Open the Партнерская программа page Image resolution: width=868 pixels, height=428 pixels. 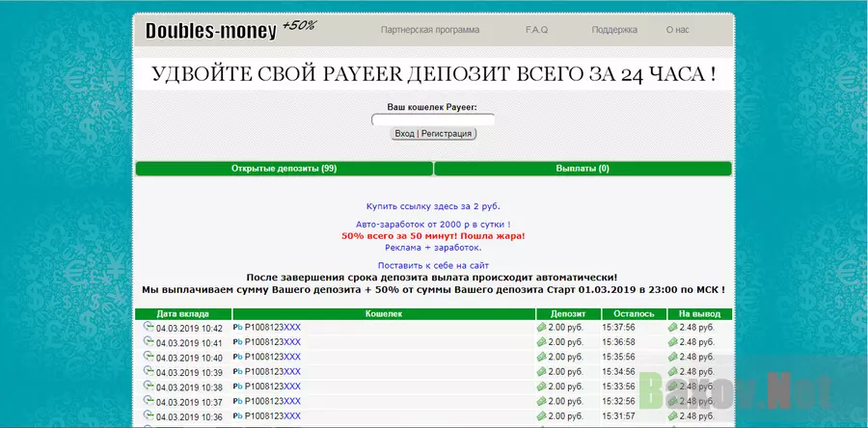coord(430,30)
